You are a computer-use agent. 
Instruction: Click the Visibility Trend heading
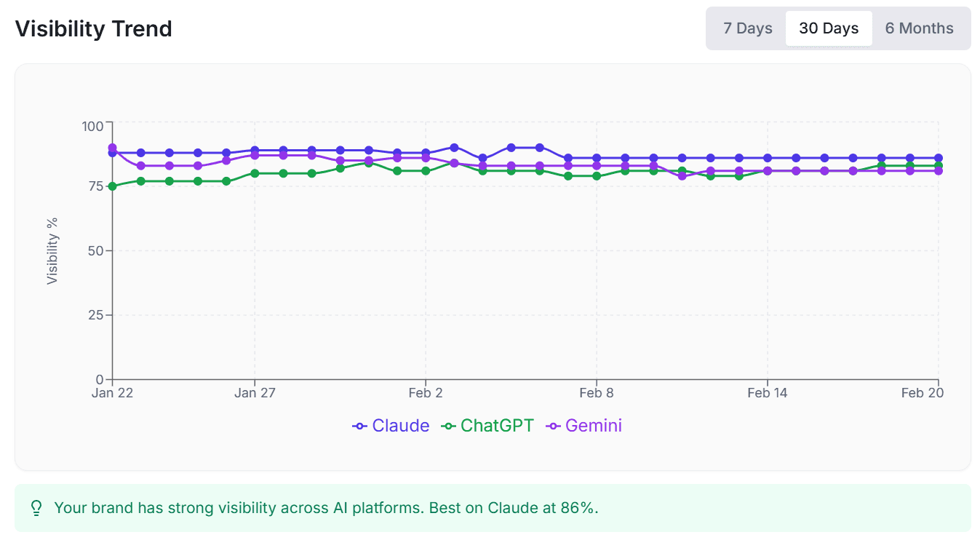point(93,28)
